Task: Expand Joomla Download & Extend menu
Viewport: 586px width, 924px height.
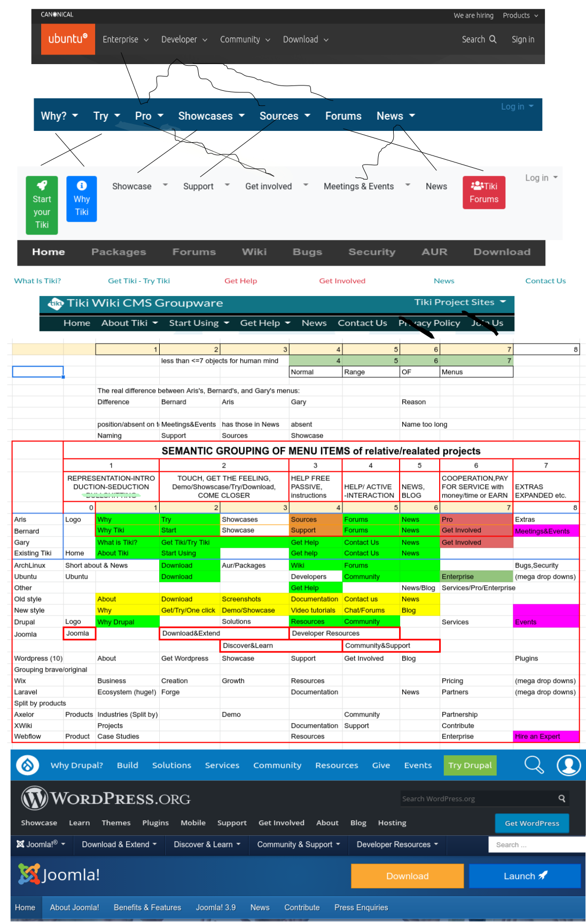Action: [119, 844]
